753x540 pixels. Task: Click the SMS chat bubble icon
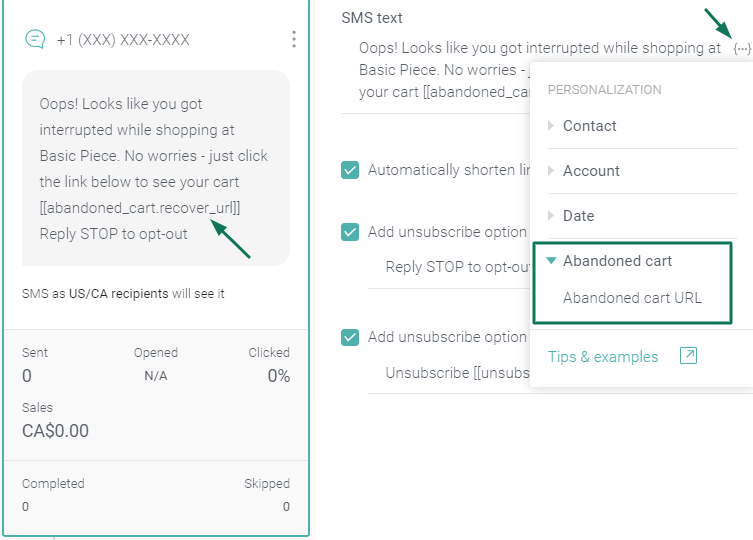click(35, 39)
